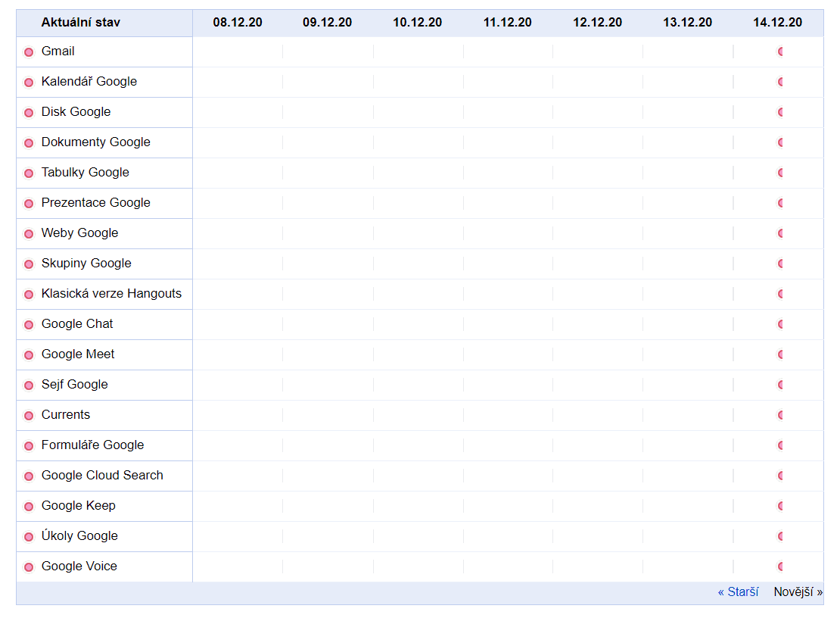Open the Starší older entries link
The image size is (840, 618).
[738, 592]
